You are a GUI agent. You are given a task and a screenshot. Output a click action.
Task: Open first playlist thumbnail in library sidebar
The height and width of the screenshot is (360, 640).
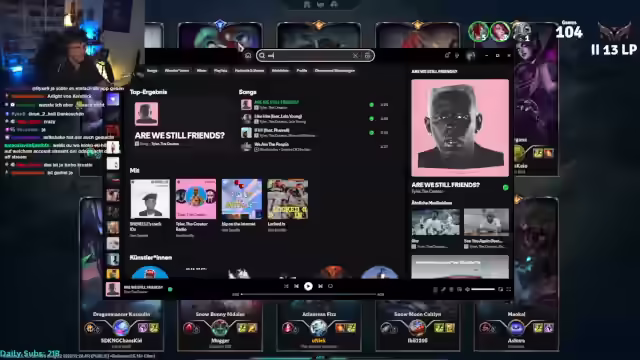(x=113, y=99)
